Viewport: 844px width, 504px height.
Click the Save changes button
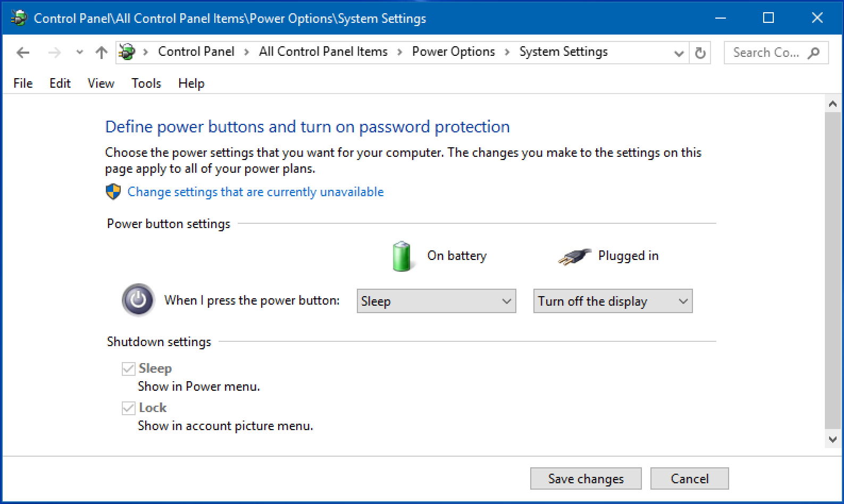click(586, 478)
